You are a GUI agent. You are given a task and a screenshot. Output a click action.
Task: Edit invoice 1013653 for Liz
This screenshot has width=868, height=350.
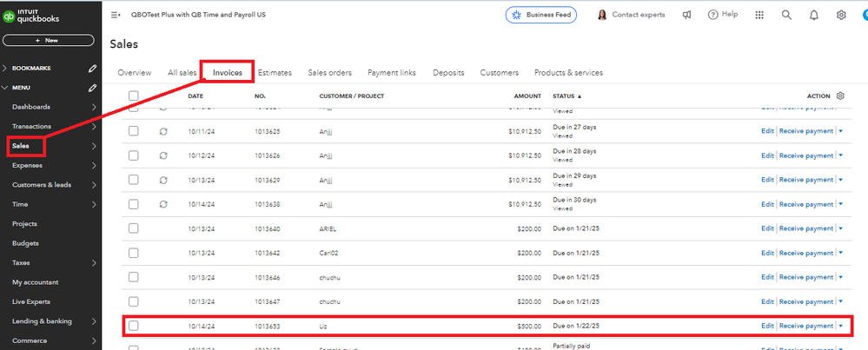767,326
